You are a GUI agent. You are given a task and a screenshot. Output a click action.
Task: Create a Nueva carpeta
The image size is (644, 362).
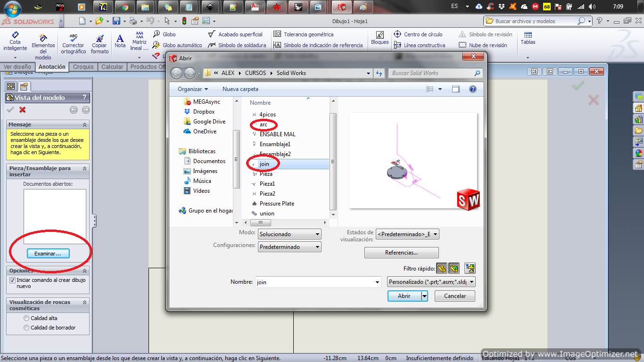[x=240, y=89]
